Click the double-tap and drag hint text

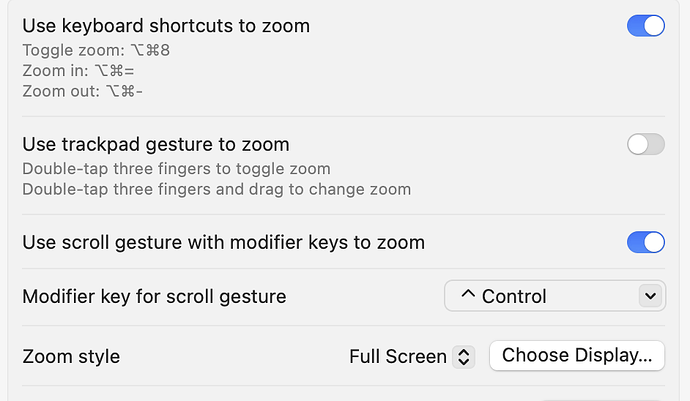tap(216, 189)
